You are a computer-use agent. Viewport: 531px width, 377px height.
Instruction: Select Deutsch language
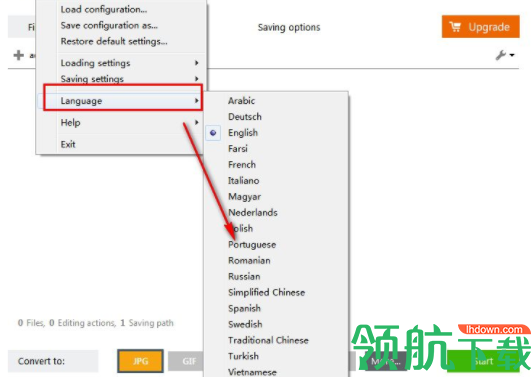(276, 117)
